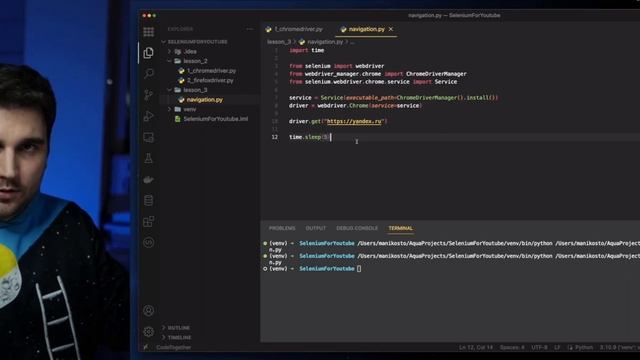Click the 'import time' code line
Viewport: 640px width, 360px height.
coord(307,51)
